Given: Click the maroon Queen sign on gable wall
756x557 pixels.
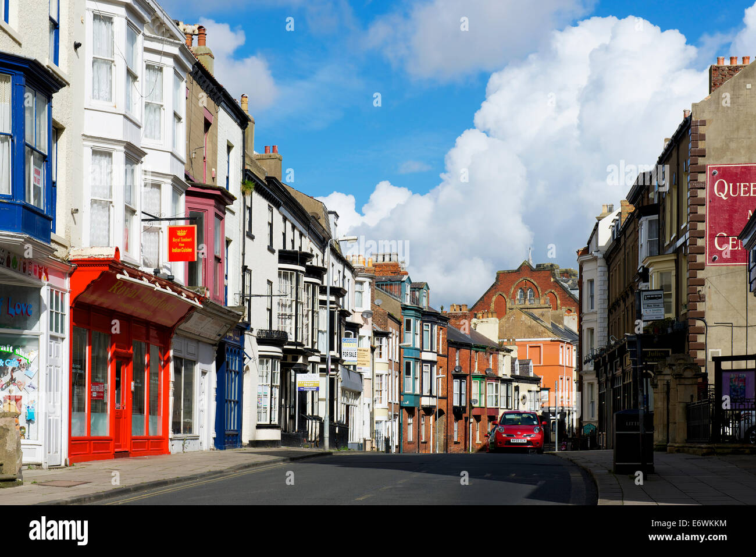Looking at the screenshot, I should pos(731,214).
